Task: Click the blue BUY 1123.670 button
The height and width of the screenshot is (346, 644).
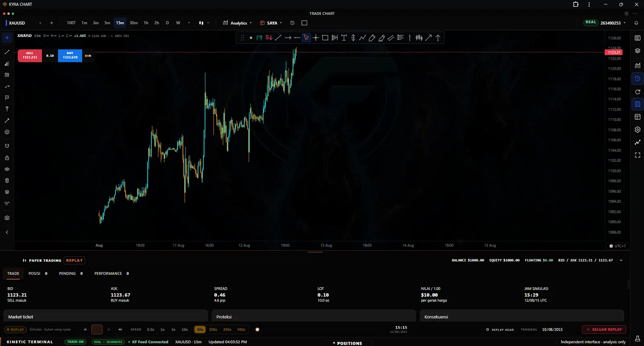Action: pyautogui.click(x=70, y=56)
